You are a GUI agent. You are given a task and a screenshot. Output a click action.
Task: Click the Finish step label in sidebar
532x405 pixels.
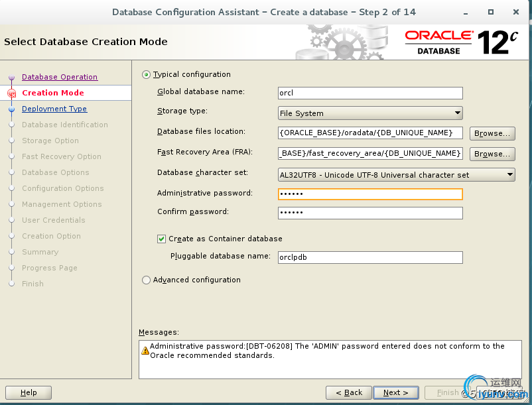pos(33,284)
